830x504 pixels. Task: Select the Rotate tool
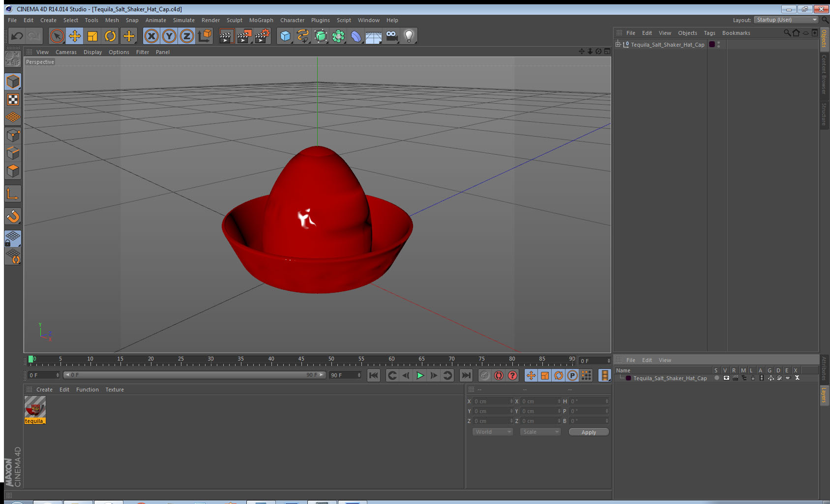110,36
